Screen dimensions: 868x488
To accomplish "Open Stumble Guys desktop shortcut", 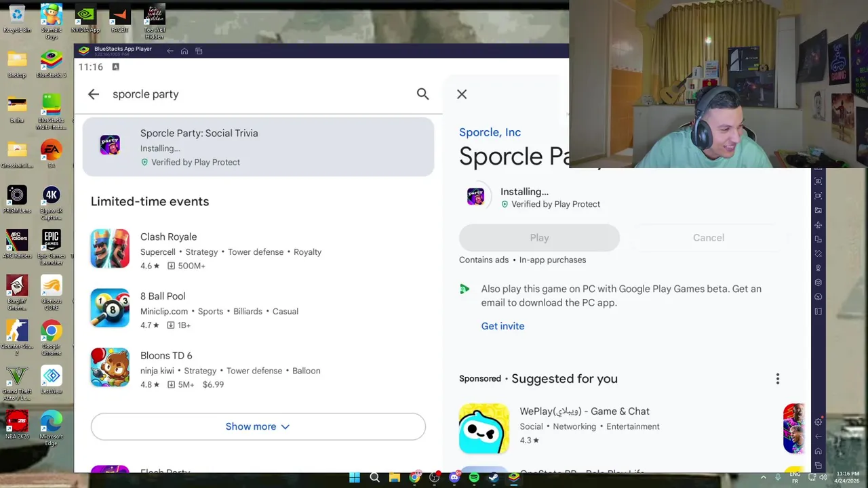I will click(52, 22).
